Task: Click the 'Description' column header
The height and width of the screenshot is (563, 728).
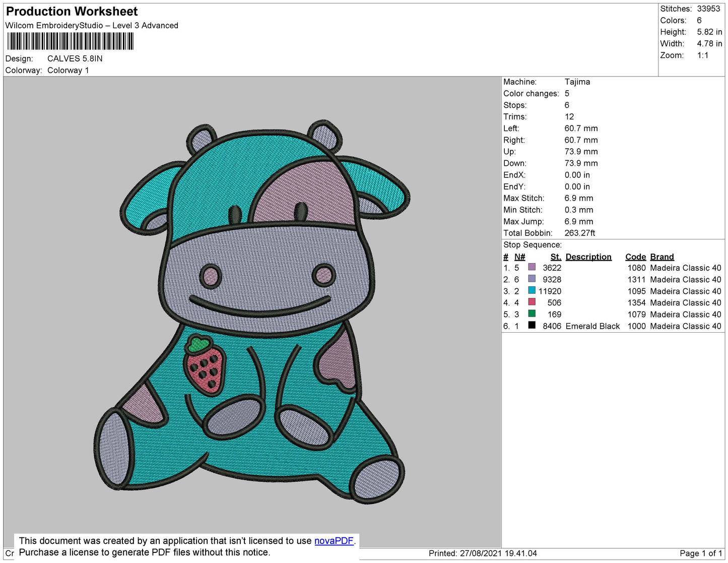Action: [588, 257]
